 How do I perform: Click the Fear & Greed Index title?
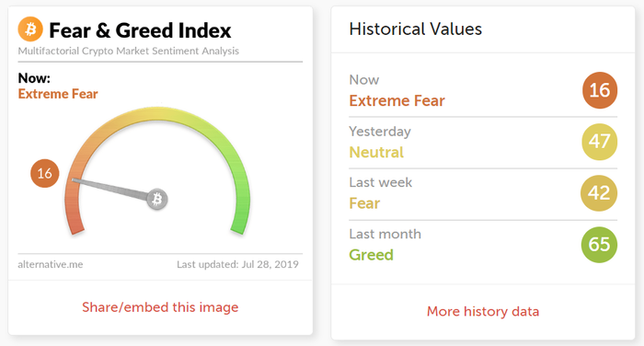point(140,30)
